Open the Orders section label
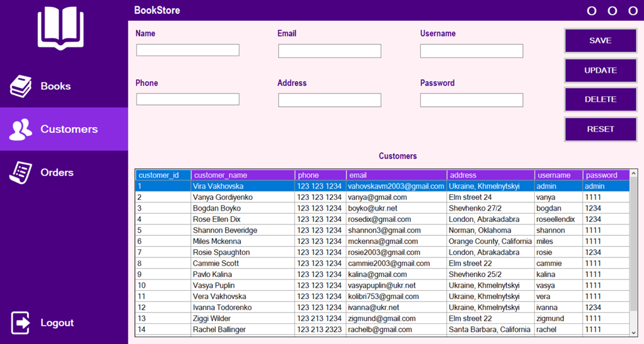Viewport: 644px width, 344px height. click(x=57, y=172)
